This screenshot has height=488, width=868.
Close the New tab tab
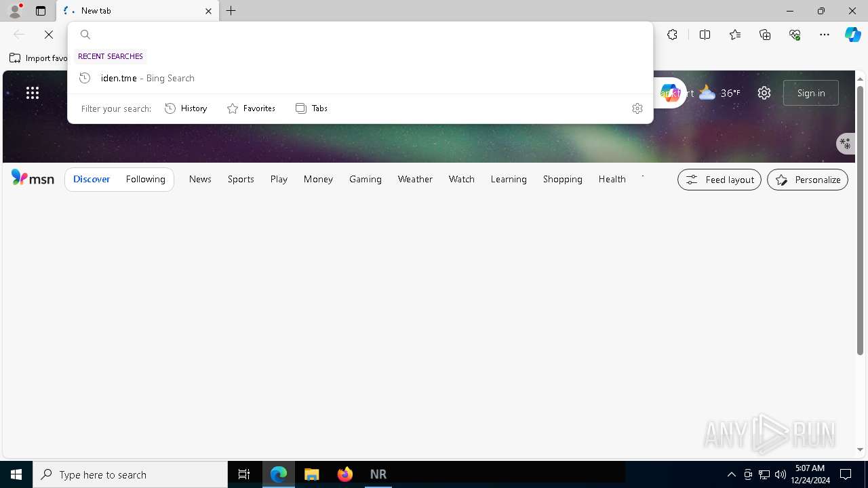point(208,11)
